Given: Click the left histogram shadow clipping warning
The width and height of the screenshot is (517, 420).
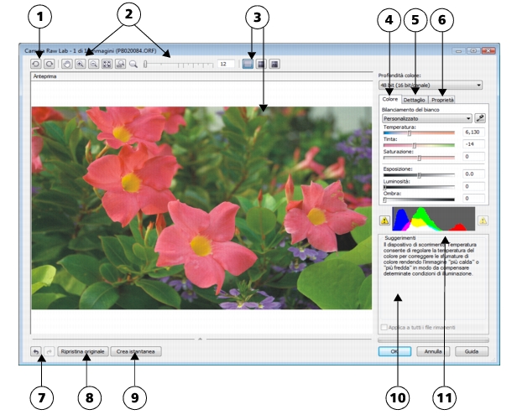Looking at the screenshot, I should pos(385,221).
